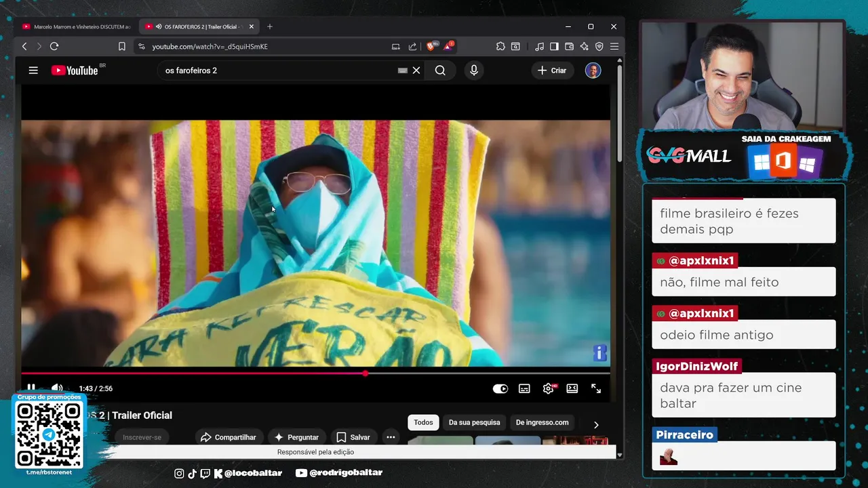
Task: Start voice search with the microphone
Action: click(x=474, y=70)
